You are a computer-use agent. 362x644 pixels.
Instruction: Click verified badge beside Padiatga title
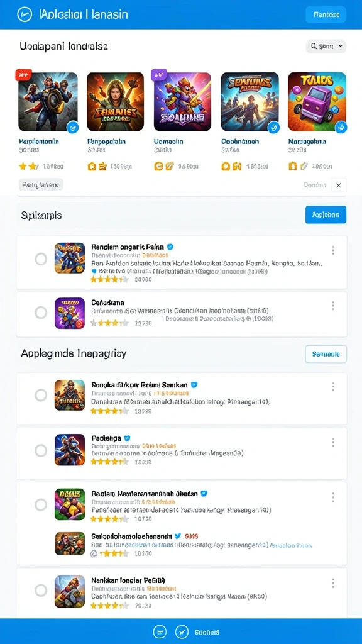pos(127,438)
